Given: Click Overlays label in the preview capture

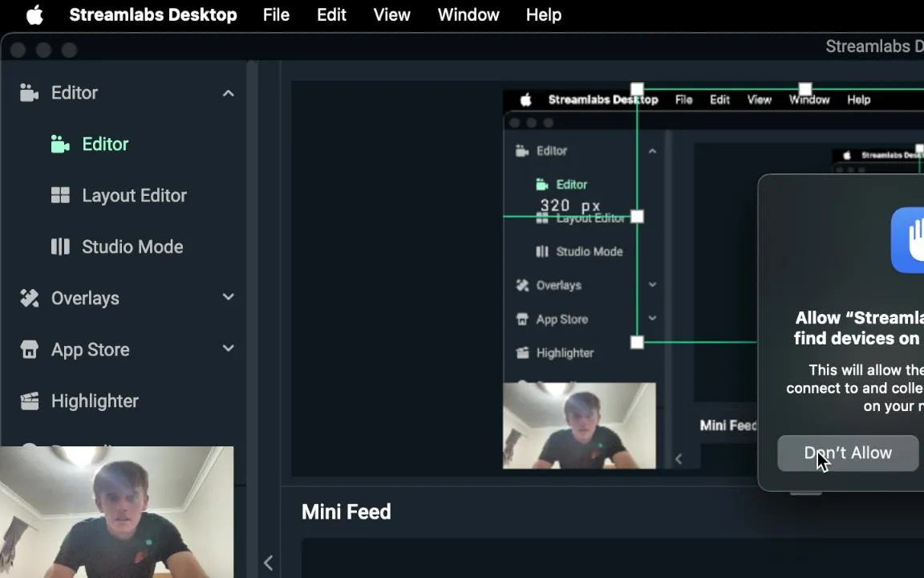Looking at the screenshot, I should [x=558, y=286].
